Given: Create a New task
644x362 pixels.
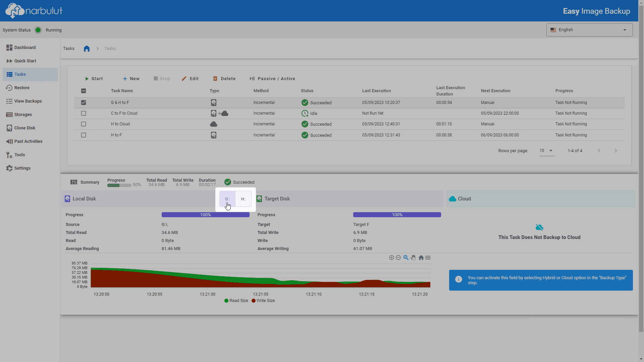Looking at the screenshot, I should point(131,79).
